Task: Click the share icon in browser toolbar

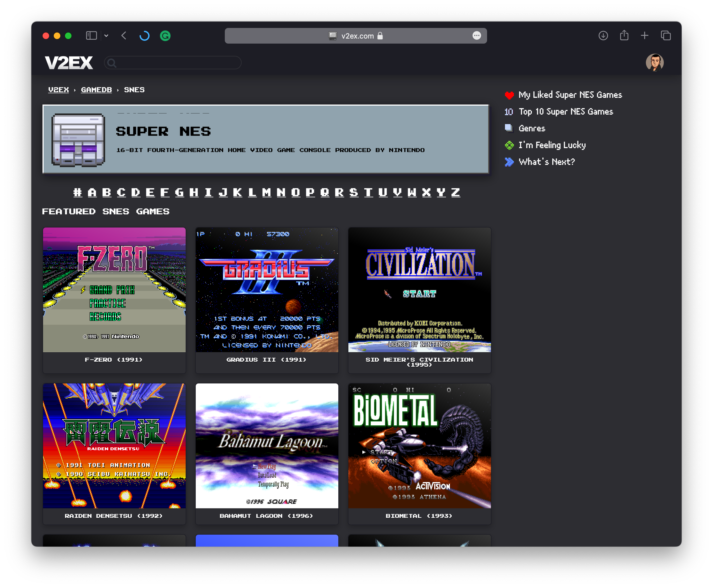Action: click(x=624, y=35)
